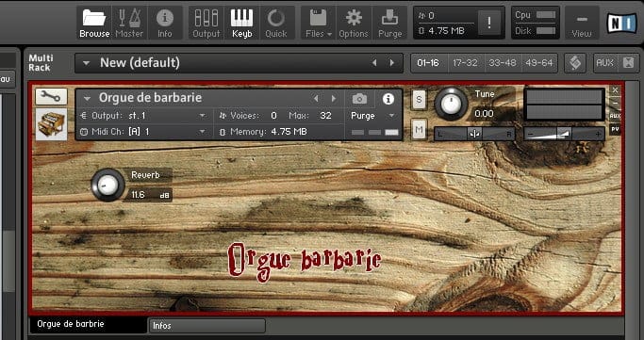644x340 pixels.
Task: Click the New (default) multi name
Action: coord(140,63)
